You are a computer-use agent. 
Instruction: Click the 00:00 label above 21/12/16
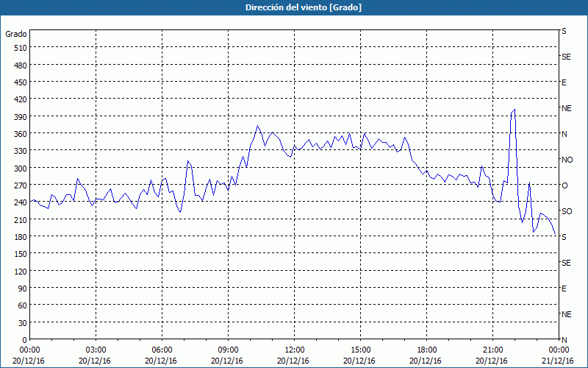point(559,350)
